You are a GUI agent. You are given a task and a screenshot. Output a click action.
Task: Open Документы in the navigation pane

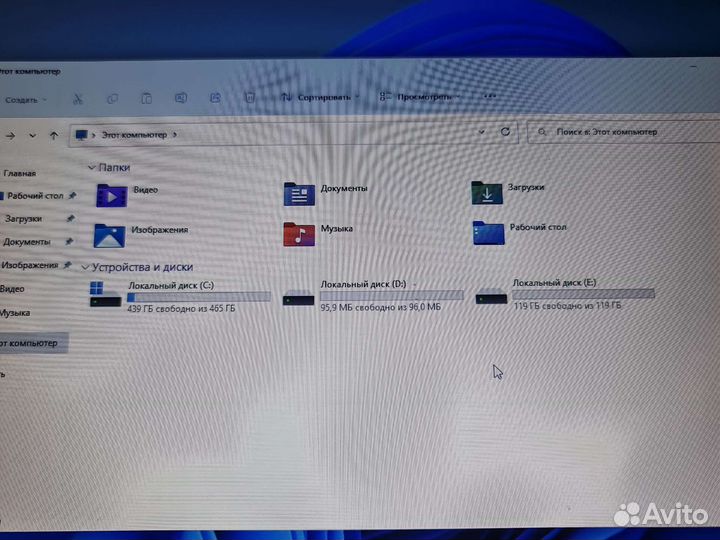pos(27,242)
